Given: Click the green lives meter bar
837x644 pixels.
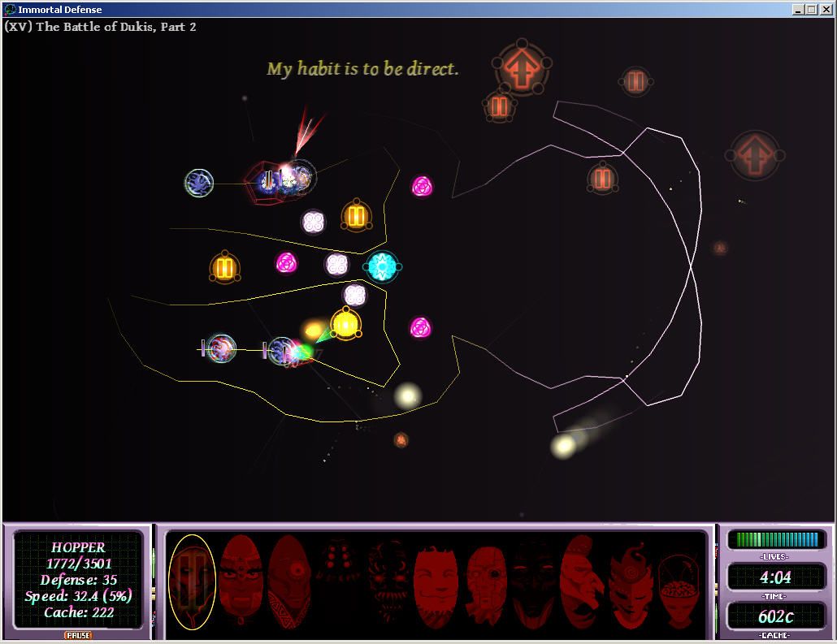Looking at the screenshot, I should tap(775, 540).
